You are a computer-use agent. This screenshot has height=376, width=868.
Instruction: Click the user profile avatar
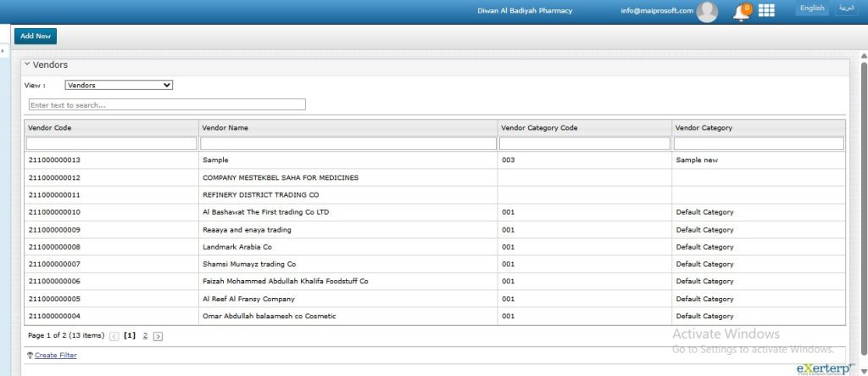[x=707, y=11]
